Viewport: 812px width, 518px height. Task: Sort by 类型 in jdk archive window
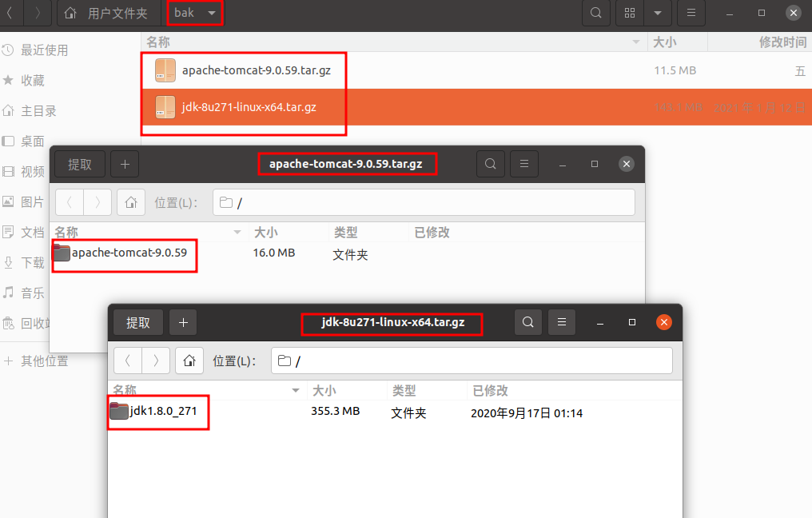coord(426,390)
